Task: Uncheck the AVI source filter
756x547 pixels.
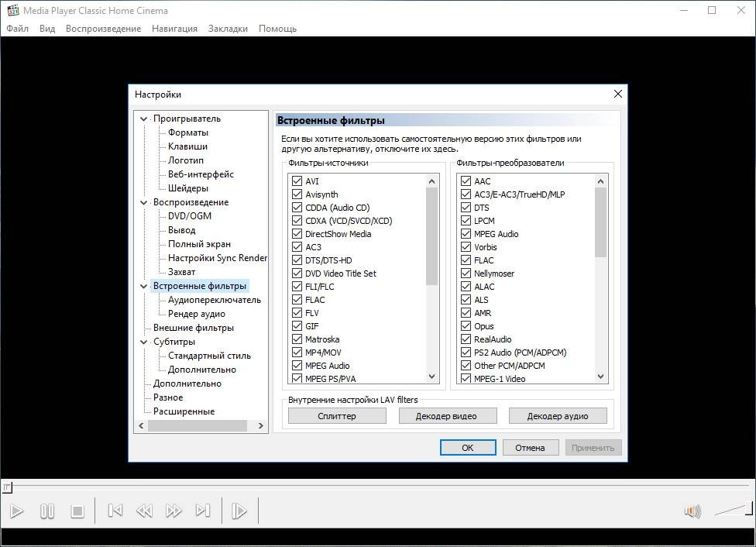Action: click(297, 181)
